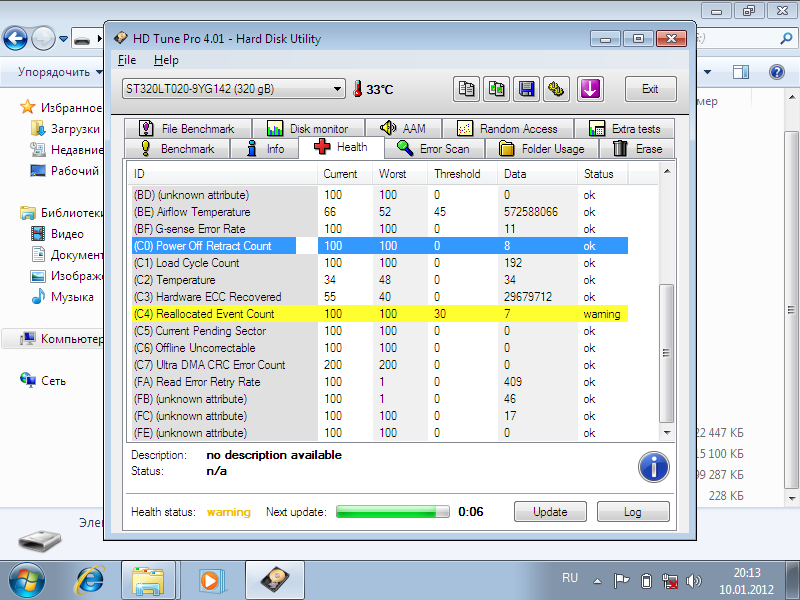The image size is (800, 600).
Task: Launch Internet Explorer from the taskbar
Action: point(92,579)
